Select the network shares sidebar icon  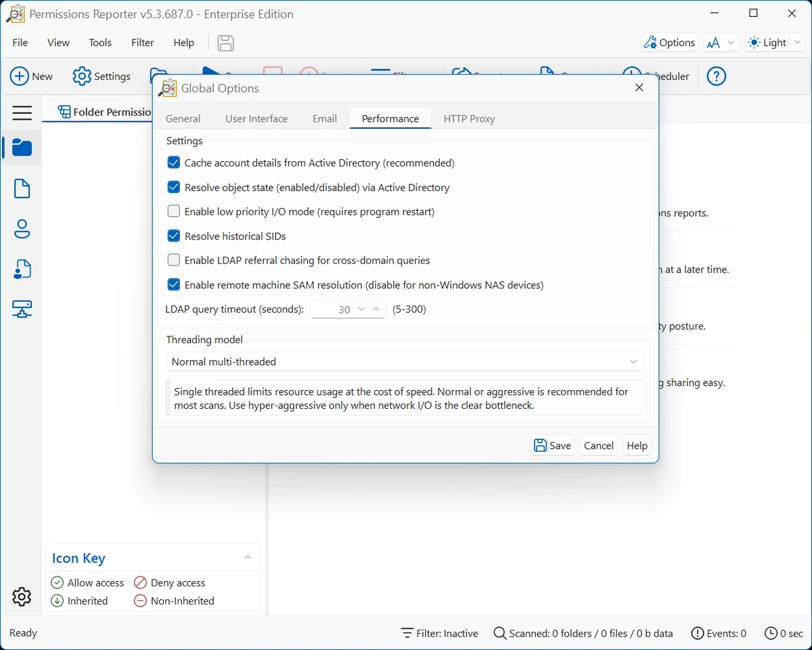[22, 309]
